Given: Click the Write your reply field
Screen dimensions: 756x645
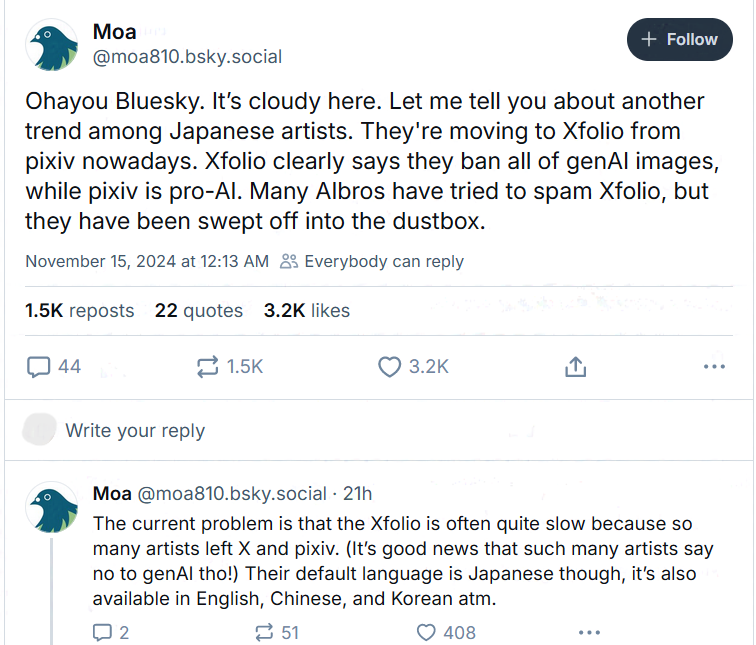Looking at the screenshot, I should click(135, 431).
